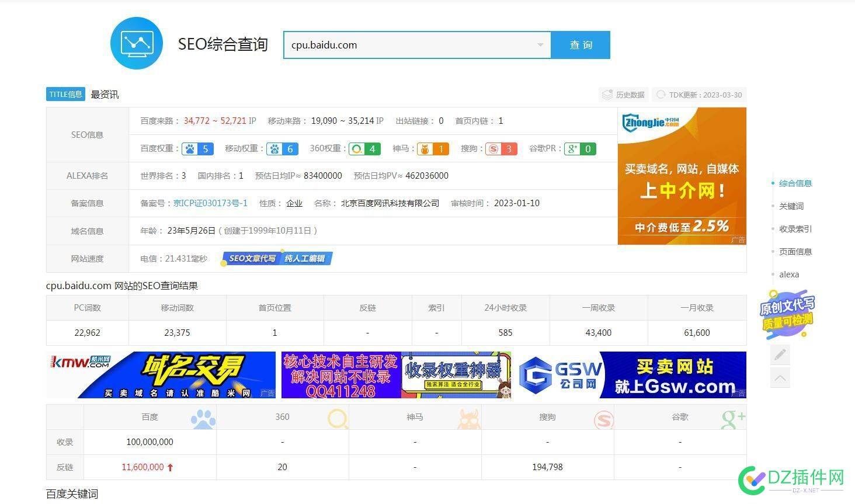Click estimated daily PV 462036000 value

427,176
